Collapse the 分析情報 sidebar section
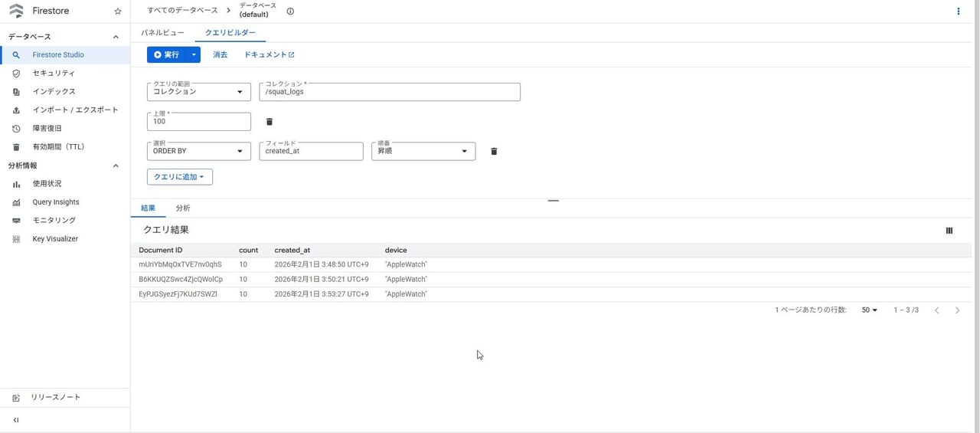980x433 pixels. (x=116, y=166)
